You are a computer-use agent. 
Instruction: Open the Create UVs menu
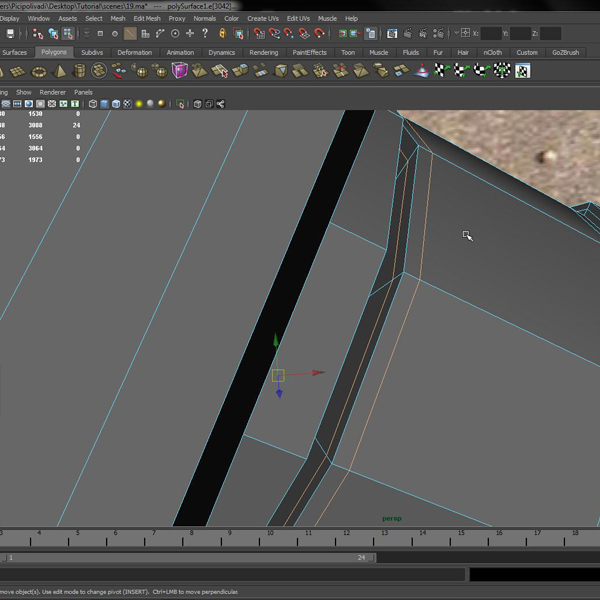[263, 18]
